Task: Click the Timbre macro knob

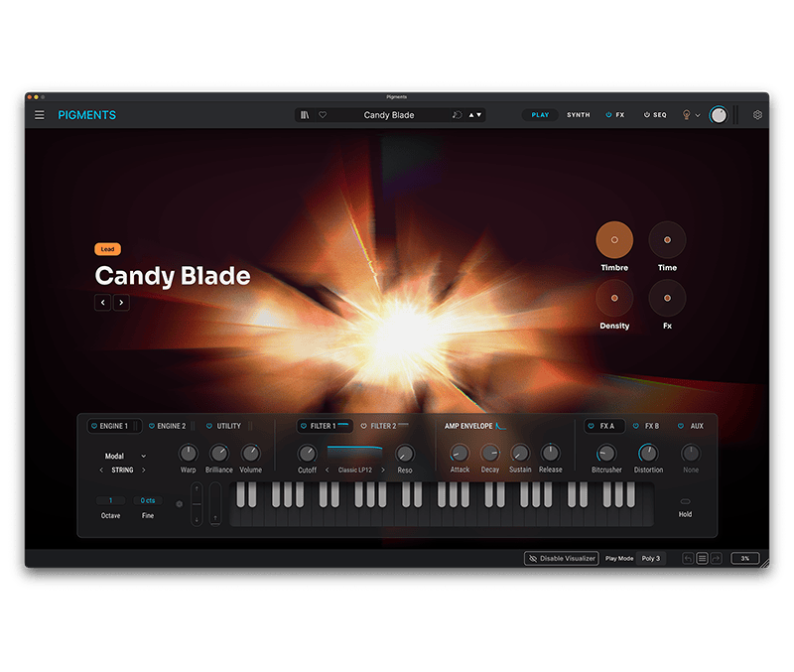Action: click(x=614, y=240)
